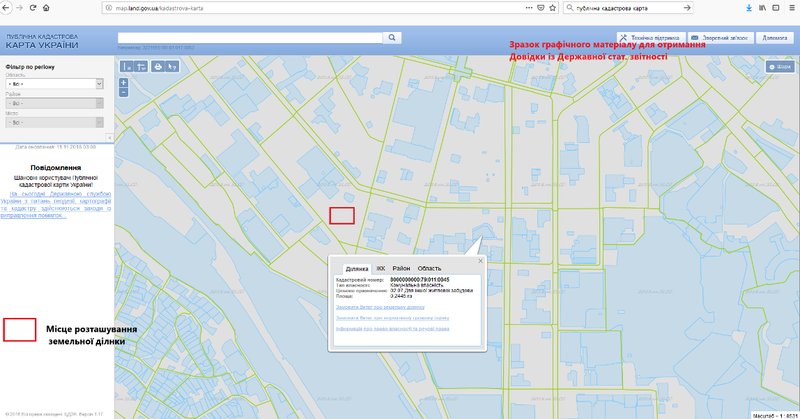Zoom in with the plus button
This screenshot has width=800, height=419.
124,82
